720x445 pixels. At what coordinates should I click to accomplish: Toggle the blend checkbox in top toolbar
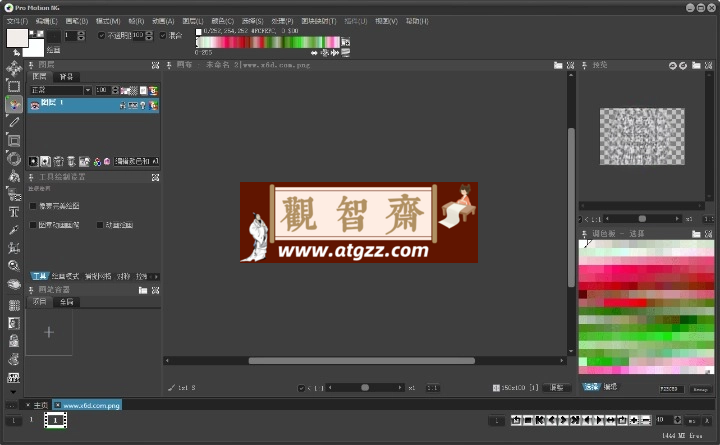tap(163, 35)
